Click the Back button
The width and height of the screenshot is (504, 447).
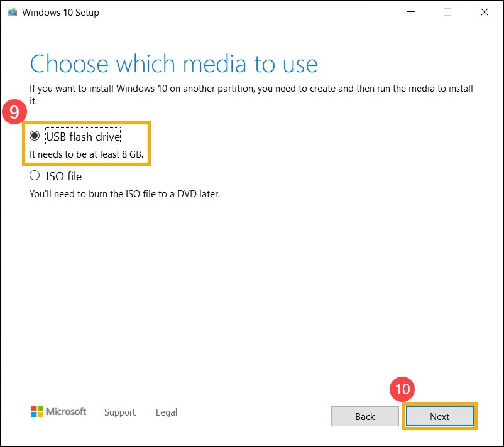(364, 416)
